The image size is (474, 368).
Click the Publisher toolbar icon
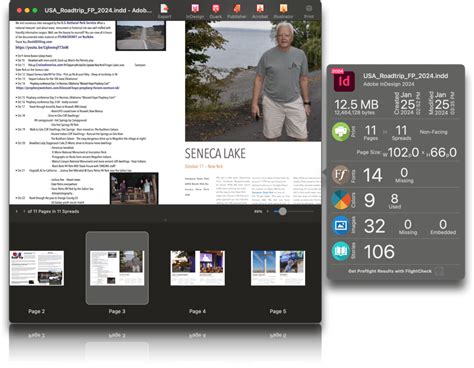pyautogui.click(x=237, y=11)
